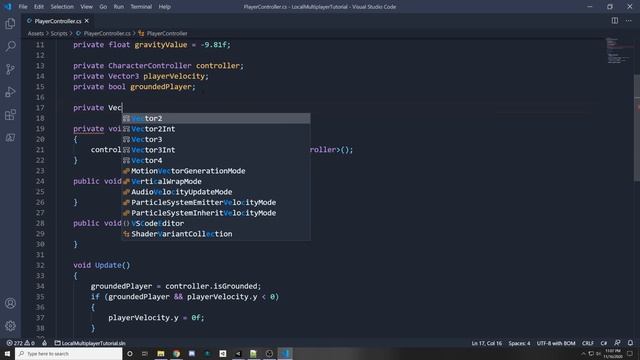640x360 pixels.
Task: Choose VSCodeEditor suggestion
Action: (216, 224)
